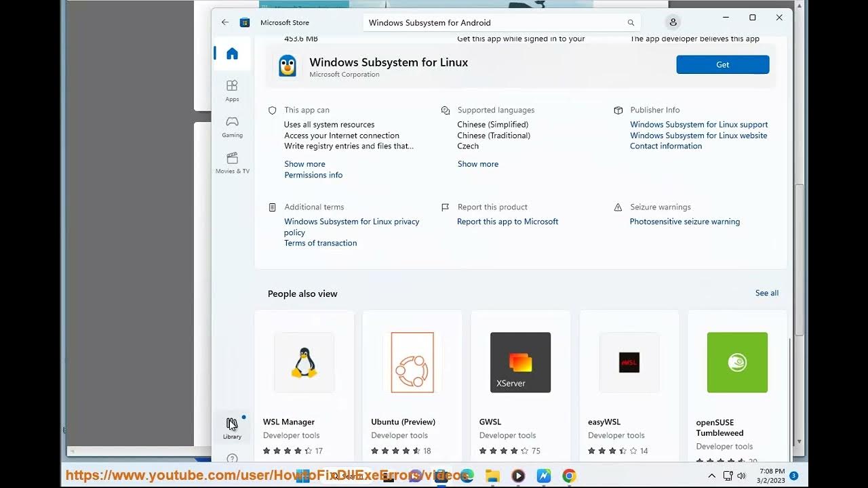This screenshot has height=488, width=868.
Task: Click the volume speaker tray icon
Action: pos(741,476)
